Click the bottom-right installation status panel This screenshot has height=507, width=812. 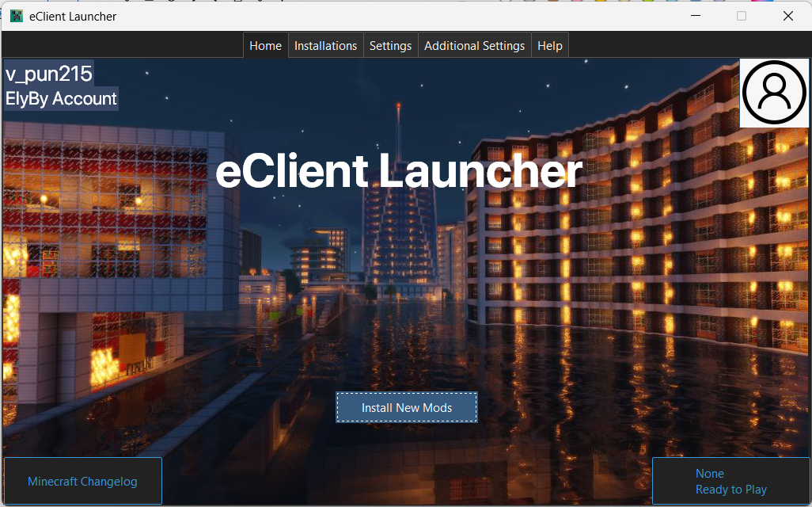(x=730, y=481)
